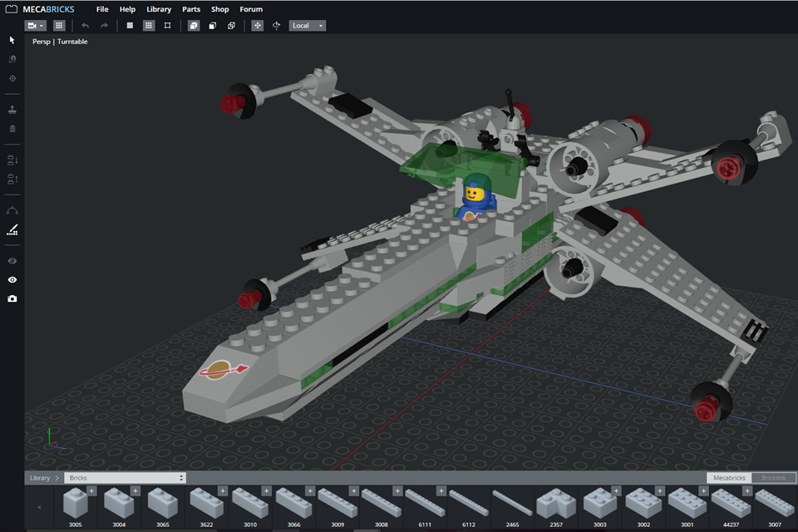798x532 pixels.
Task: Open the File menu
Action: [x=102, y=9]
